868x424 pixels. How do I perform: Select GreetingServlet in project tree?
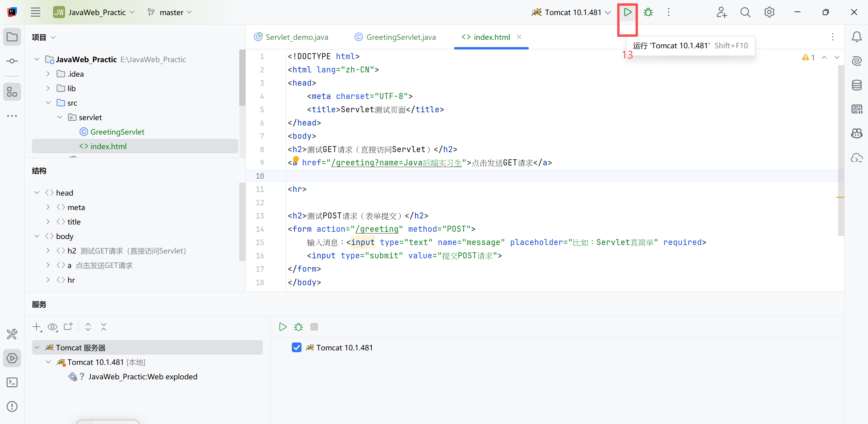tap(117, 132)
